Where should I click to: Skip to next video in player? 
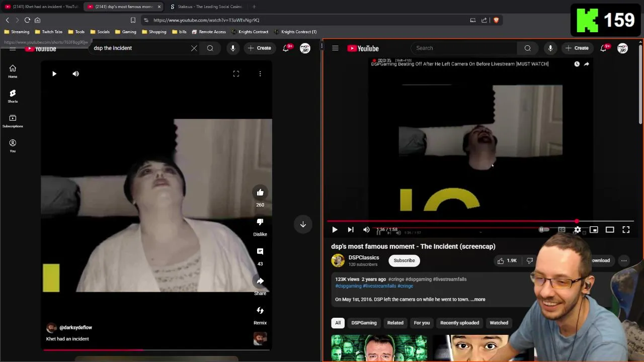pos(351,230)
